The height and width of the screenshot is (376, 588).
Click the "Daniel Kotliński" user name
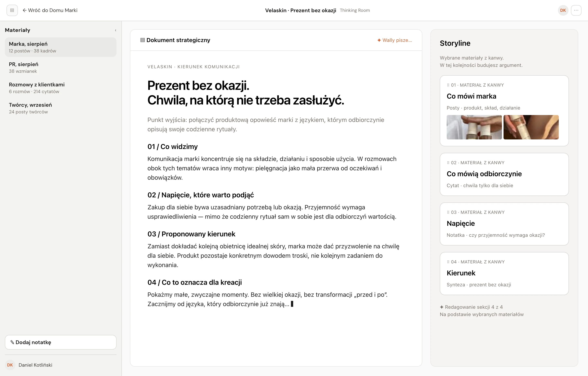(x=35, y=365)
